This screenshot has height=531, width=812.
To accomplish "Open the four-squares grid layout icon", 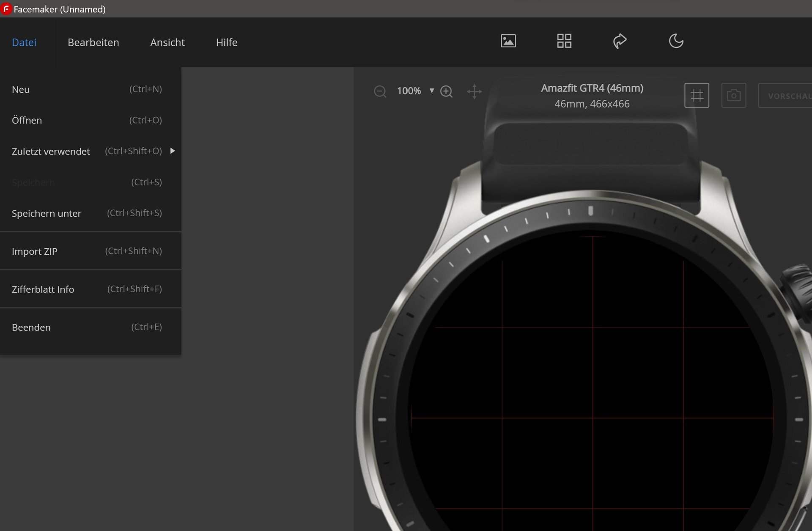I will click(x=564, y=41).
